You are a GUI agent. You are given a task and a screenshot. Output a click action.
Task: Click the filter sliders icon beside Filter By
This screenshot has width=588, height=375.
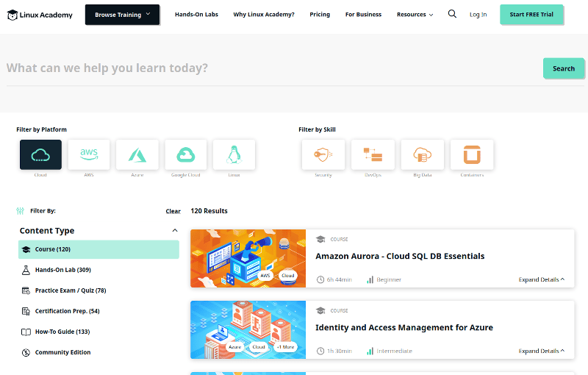[21, 211]
